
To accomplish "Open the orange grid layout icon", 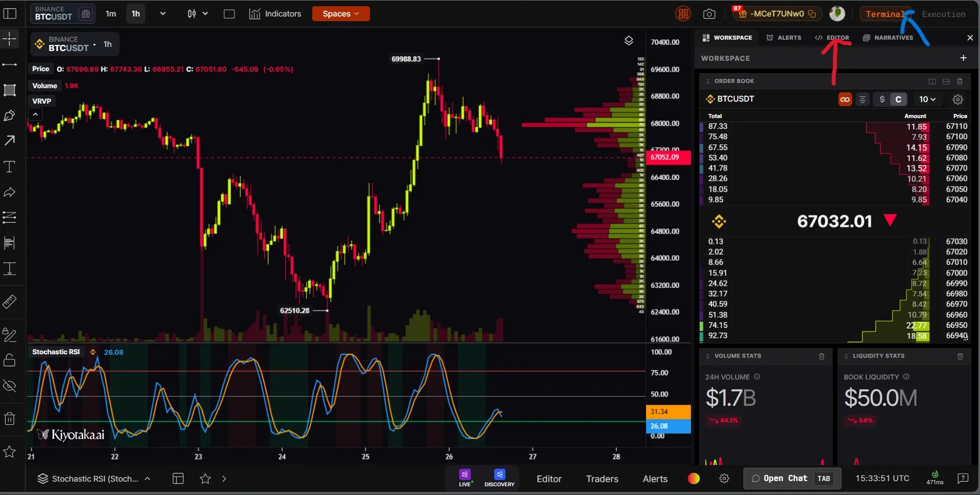I will click(x=683, y=14).
